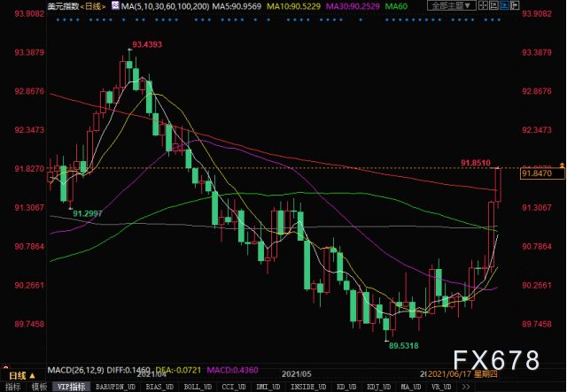567x392 pixels.
Task: Click the MA10:90.5229 value
Action: coord(293,6)
